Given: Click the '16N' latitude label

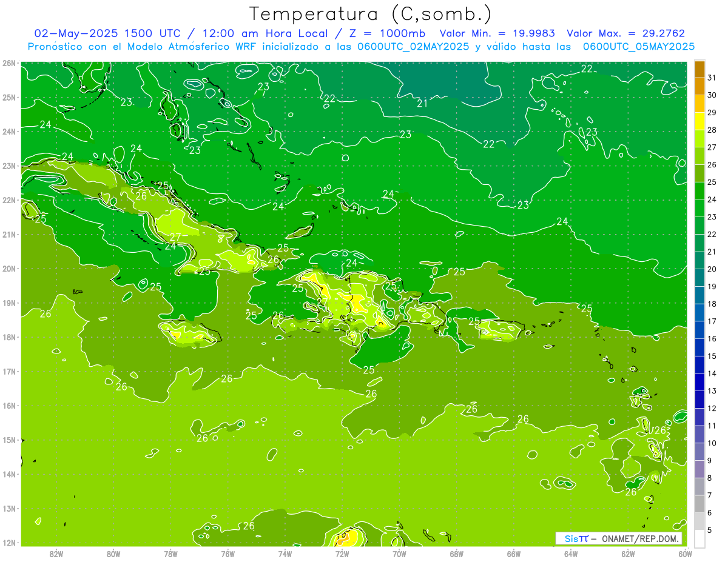Looking at the screenshot, I should pyautogui.click(x=9, y=406).
